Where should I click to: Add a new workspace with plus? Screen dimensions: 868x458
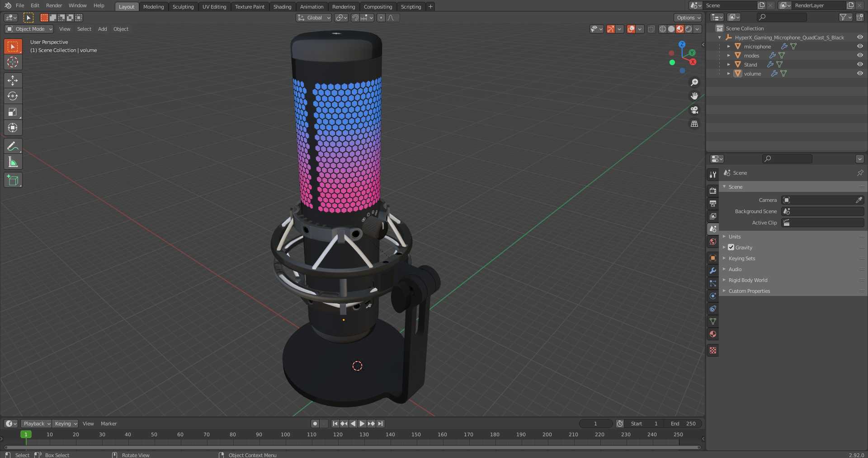(x=430, y=6)
